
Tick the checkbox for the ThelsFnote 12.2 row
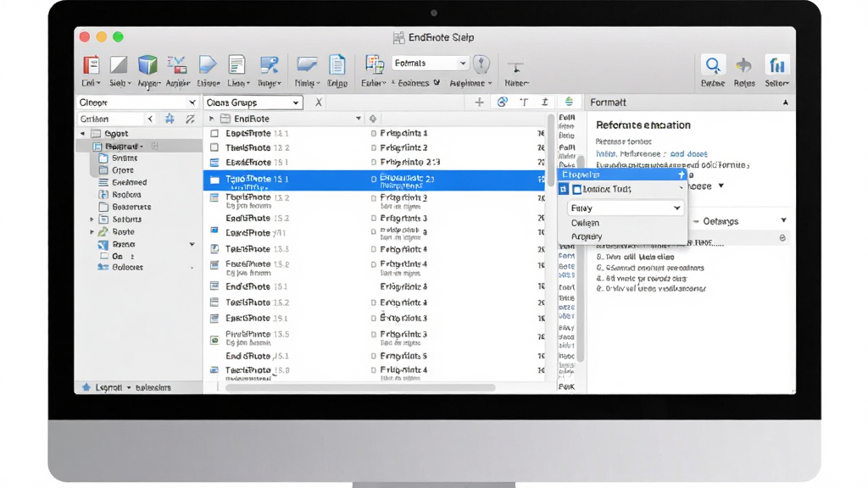pos(214,147)
